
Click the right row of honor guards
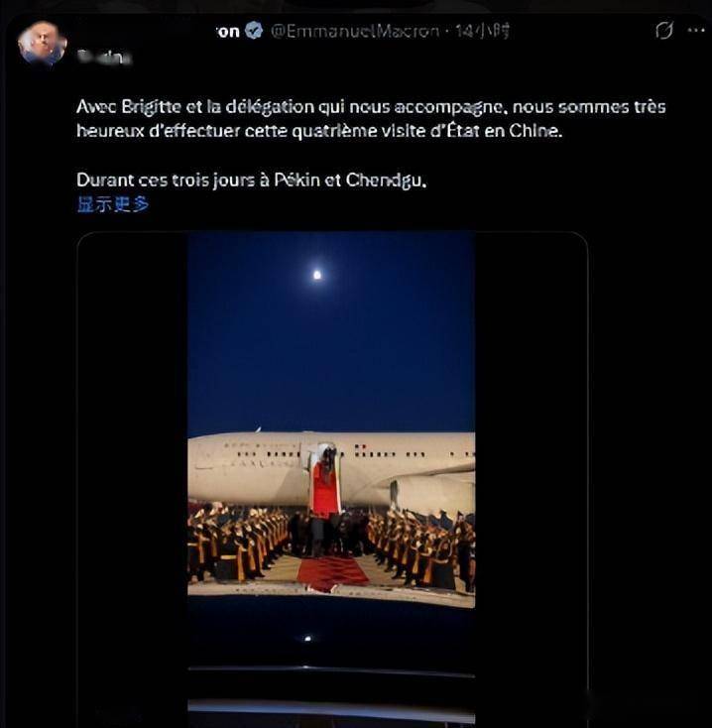[x=421, y=546]
